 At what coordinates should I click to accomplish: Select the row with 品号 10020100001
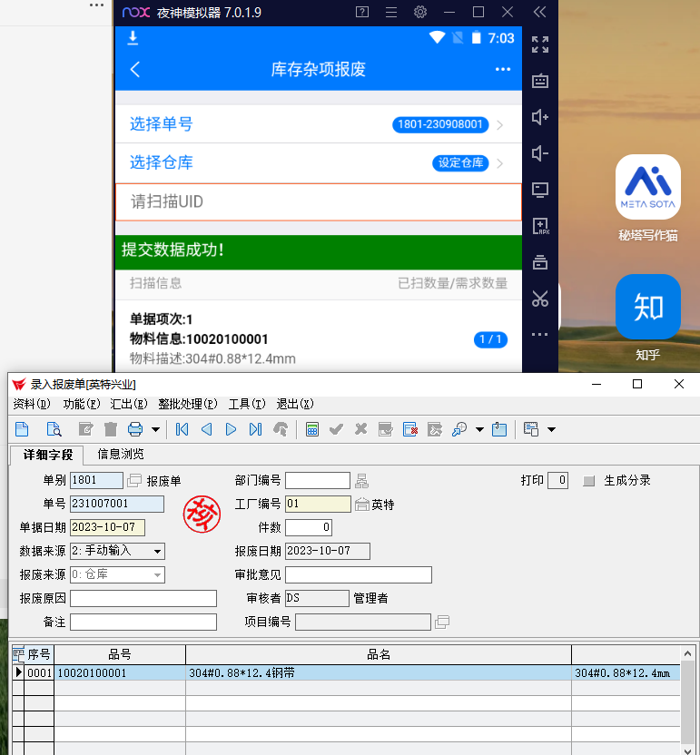pyautogui.click(x=120, y=673)
